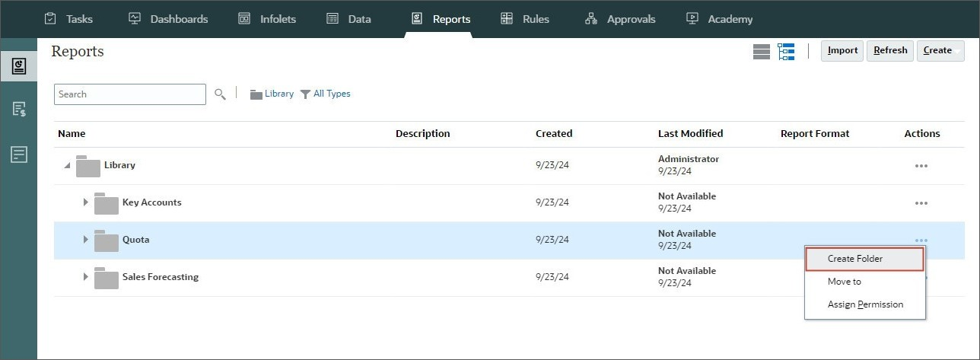This screenshot has height=360, width=980.
Task: Click the Reports page heading
Action: click(x=77, y=52)
